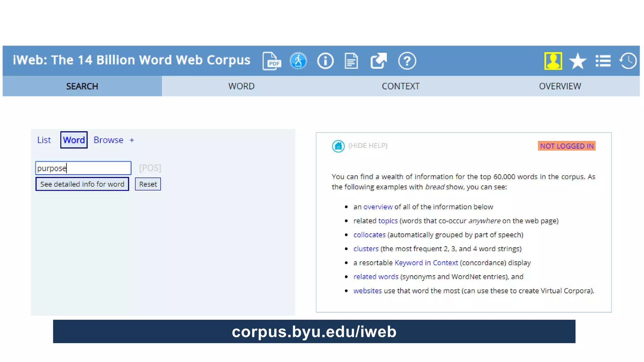The image size is (644, 362).
Task: Select the List search mode
Action: [x=44, y=140]
